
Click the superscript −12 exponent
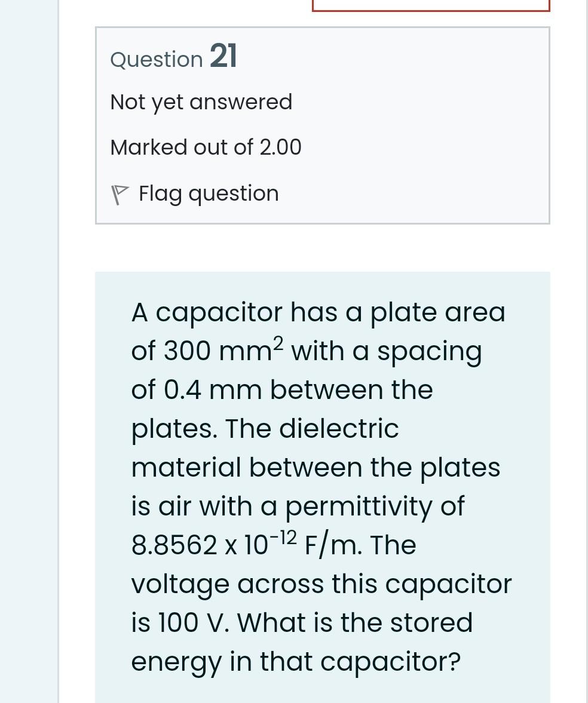tap(283, 537)
